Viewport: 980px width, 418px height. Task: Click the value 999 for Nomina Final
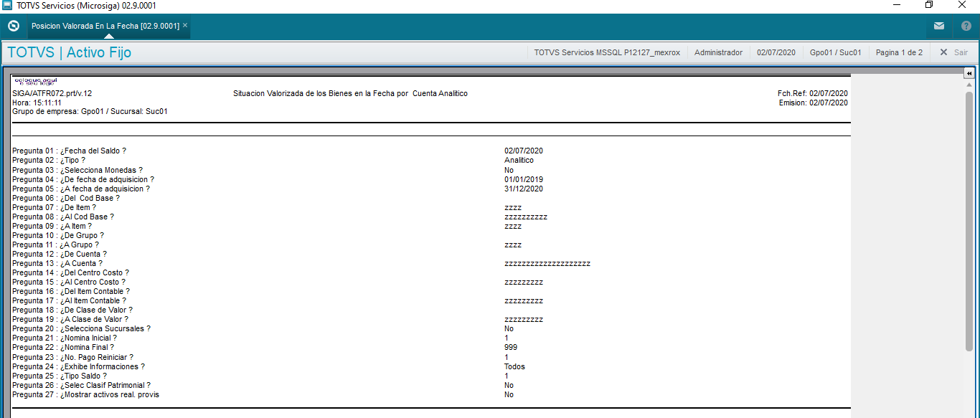pyautogui.click(x=511, y=347)
